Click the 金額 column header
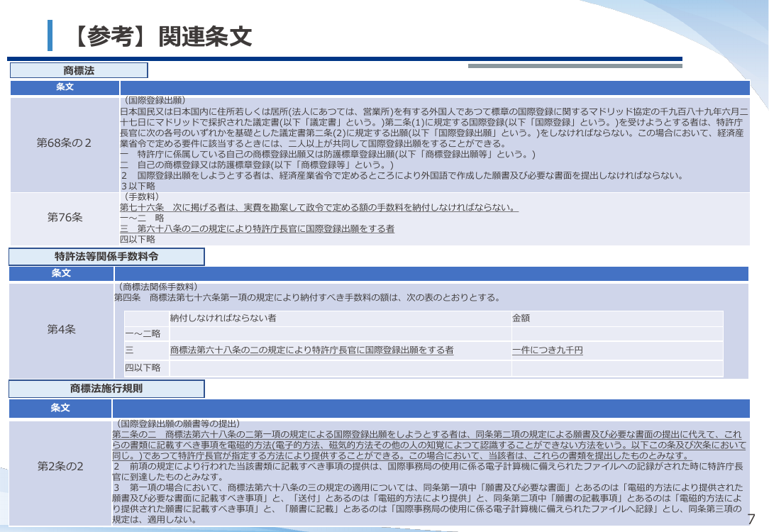The image size is (769, 532). pyautogui.click(x=521, y=318)
